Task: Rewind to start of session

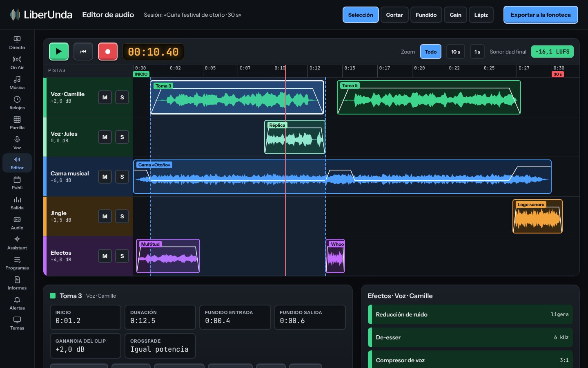Action: [83, 52]
